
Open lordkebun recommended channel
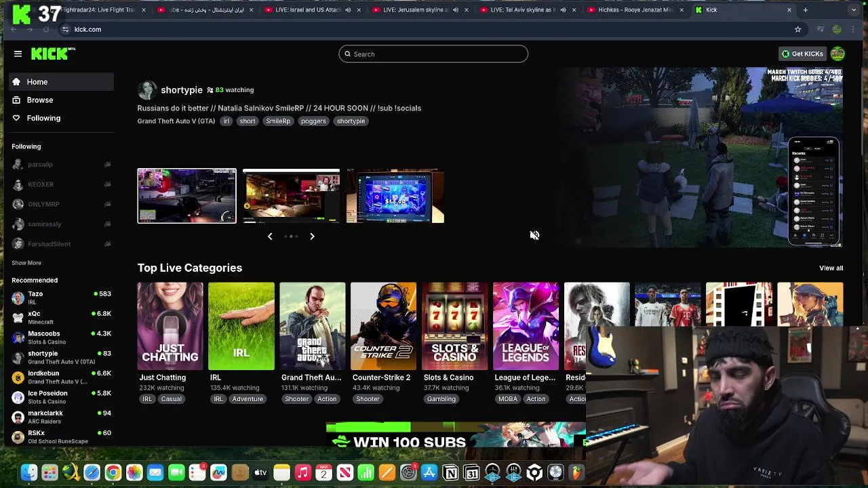[x=62, y=377]
